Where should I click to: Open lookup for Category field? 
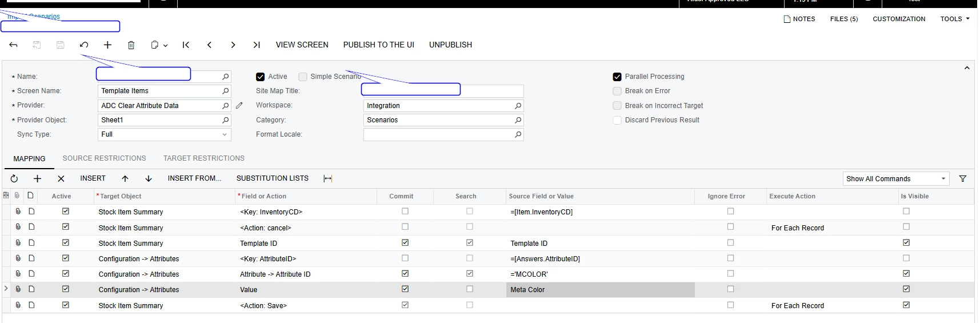click(518, 120)
